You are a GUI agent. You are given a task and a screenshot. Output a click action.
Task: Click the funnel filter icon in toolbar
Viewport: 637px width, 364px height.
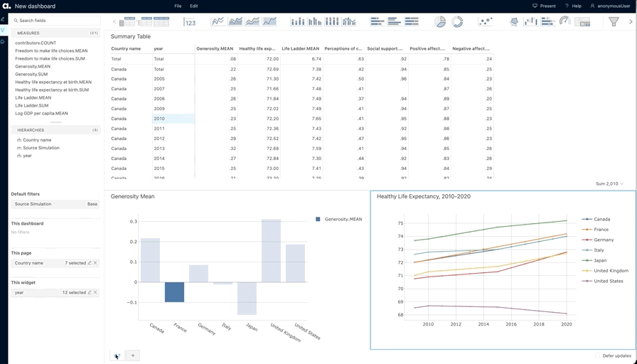point(614,22)
